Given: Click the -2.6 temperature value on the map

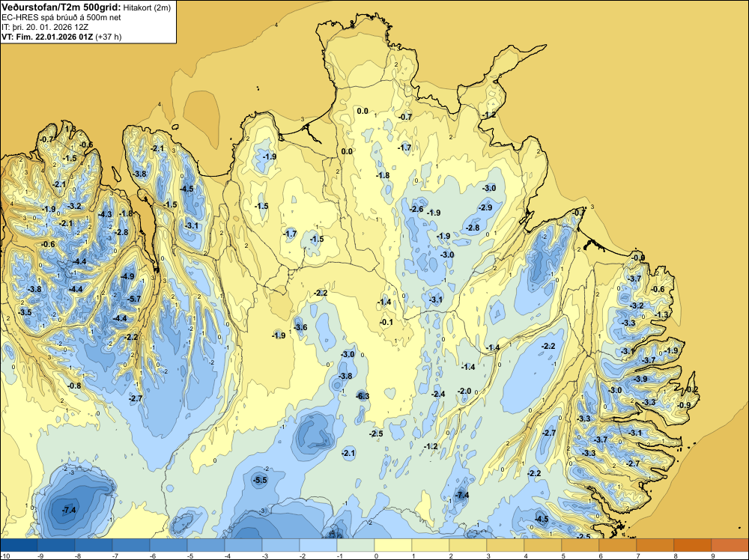Looking at the screenshot, I should pos(417,209).
